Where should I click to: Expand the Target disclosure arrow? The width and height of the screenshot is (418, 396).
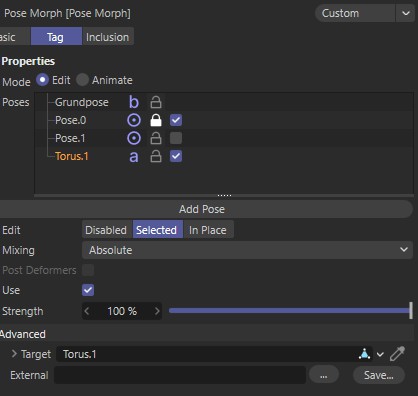14,354
